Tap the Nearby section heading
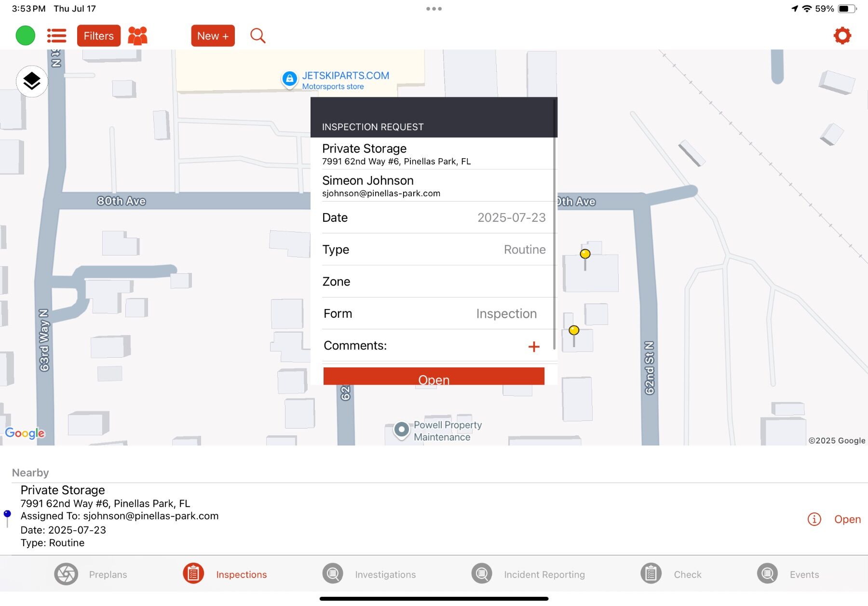 click(30, 473)
